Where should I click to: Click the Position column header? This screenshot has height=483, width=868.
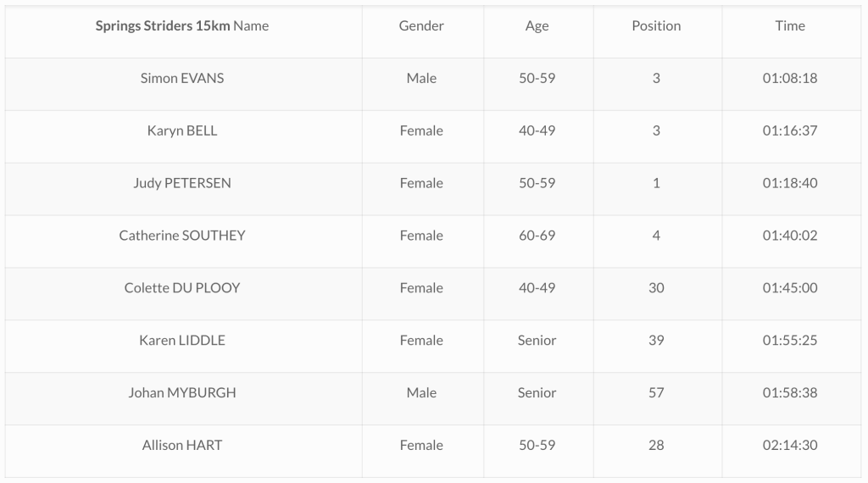pyautogui.click(x=656, y=25)
